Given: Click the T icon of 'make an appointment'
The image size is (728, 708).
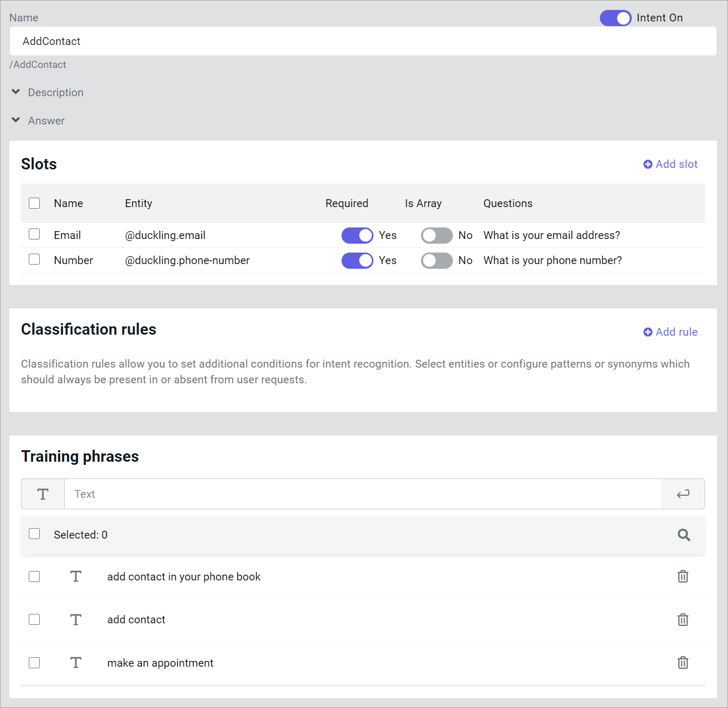Looking at the screenshot, I should pos(76,663).
